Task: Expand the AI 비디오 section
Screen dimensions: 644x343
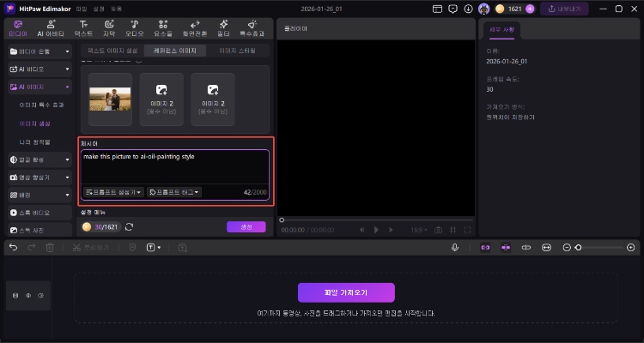Action: click(39, 69)
